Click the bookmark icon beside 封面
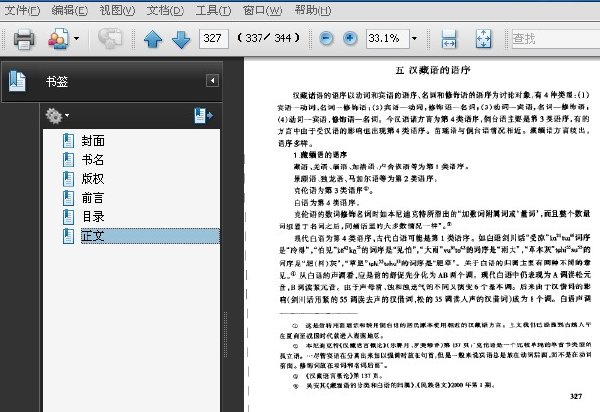Image resolution: width=600 pixels, height=412 pixels. click(x=68, y=140)
